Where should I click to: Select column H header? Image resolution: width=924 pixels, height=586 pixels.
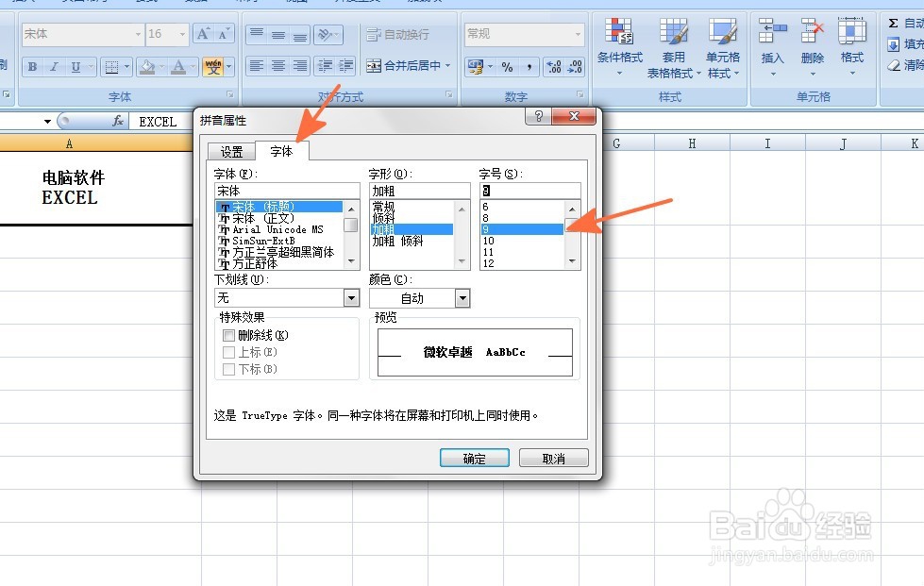click(692, 143)
